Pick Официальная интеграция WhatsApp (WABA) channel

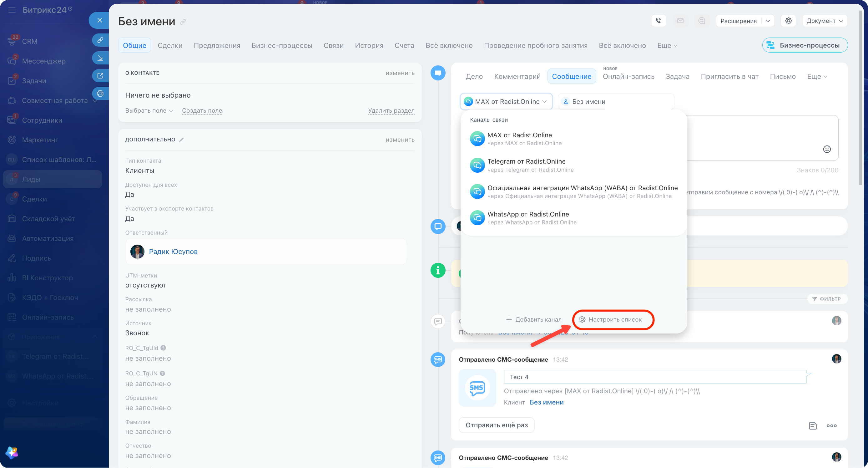pyautogui.click(x=573, y=191)
